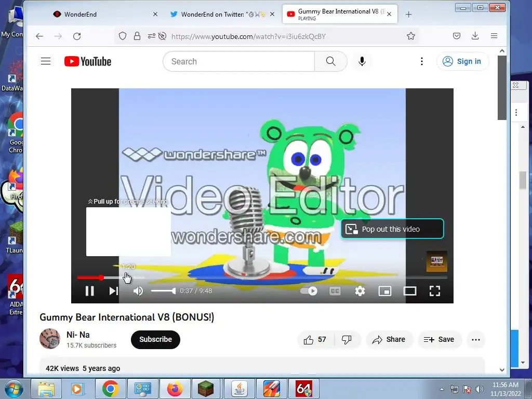Open Windows Explorer in the taskbar
The image size is (532, 399).
(x=46, y=389)
